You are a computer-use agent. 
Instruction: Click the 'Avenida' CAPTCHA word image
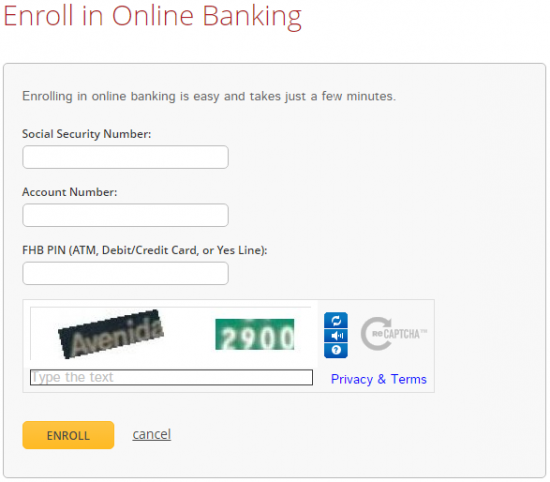pos(111,334)
